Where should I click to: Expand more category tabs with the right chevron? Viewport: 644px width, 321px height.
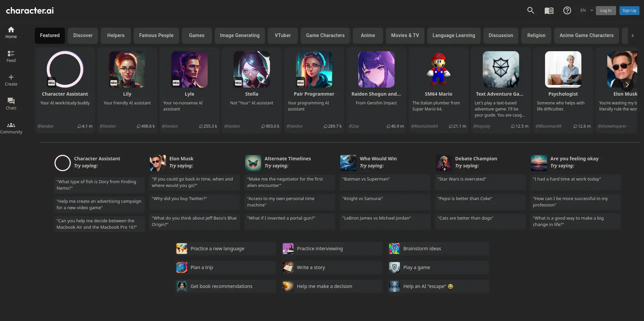pyautogui.click(x=632, y=35)
